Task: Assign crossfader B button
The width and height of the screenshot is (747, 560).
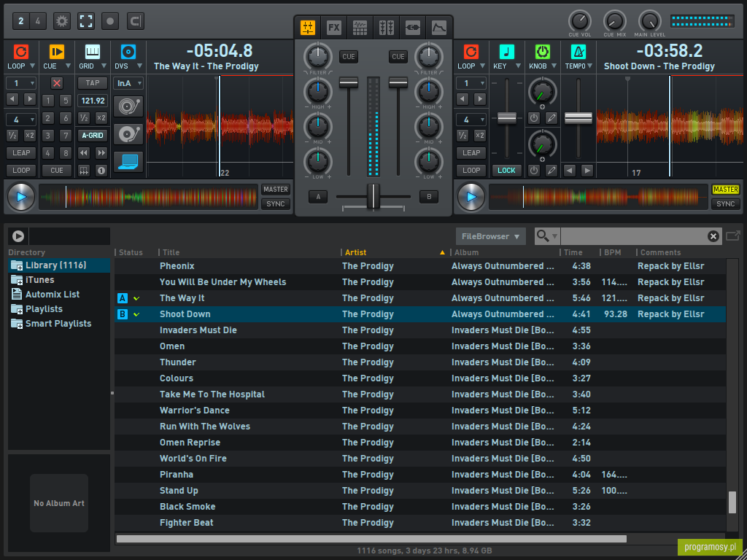Action: click(429, 196)
